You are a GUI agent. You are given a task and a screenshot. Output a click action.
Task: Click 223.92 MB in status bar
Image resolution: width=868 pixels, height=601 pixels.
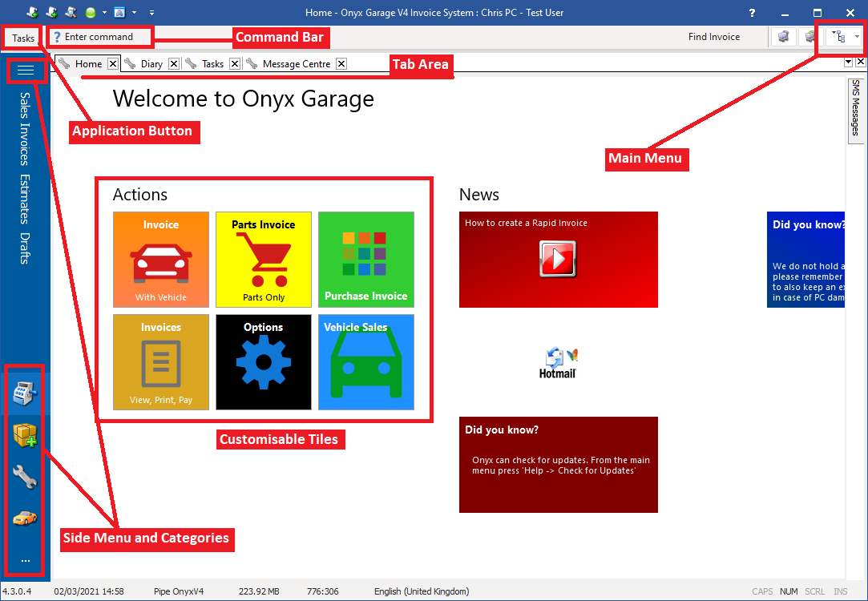pyautogui.click(x=259, y=591)
